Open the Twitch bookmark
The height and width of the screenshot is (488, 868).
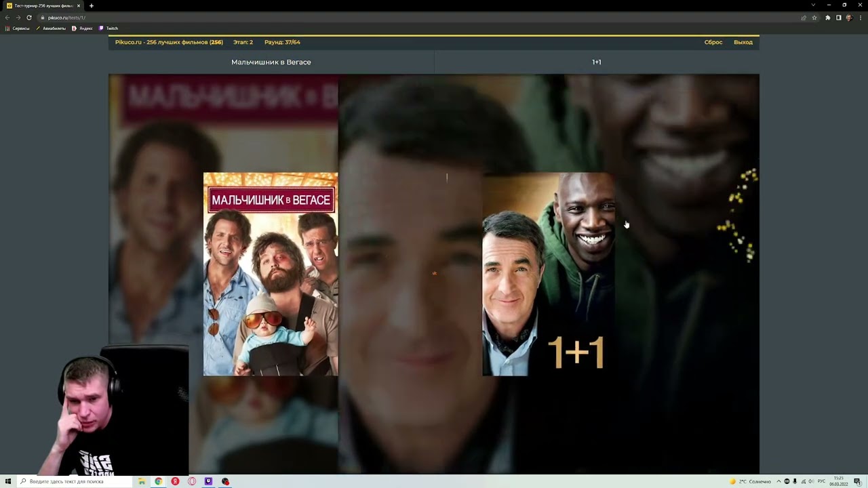(108, 28)
